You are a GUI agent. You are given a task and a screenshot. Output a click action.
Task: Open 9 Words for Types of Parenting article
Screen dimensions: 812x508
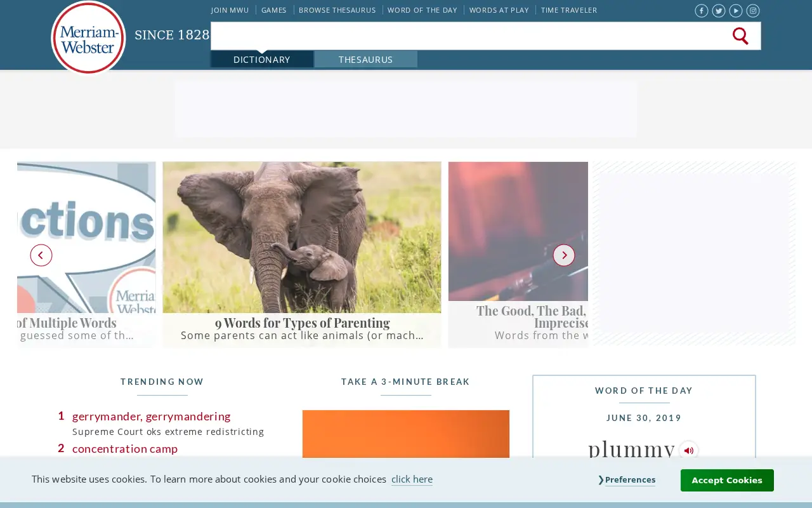302,254
